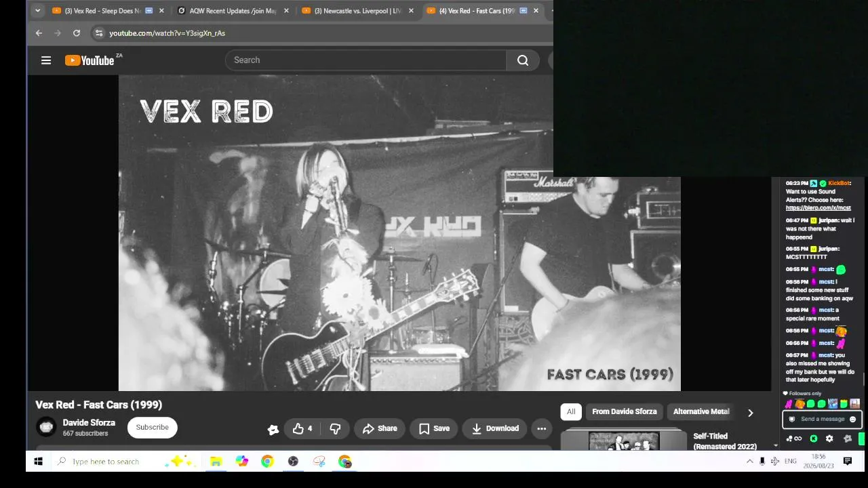The height and width of the screenshot is (488, 868).
Task: Focus the YouTube Search field
Action: 366,60
